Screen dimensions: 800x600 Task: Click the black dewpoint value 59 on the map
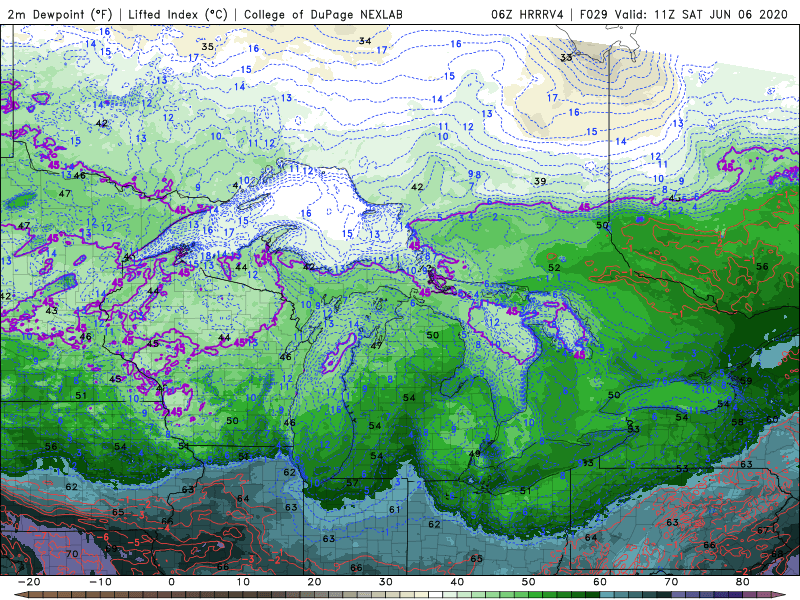(x=746, y=381)
